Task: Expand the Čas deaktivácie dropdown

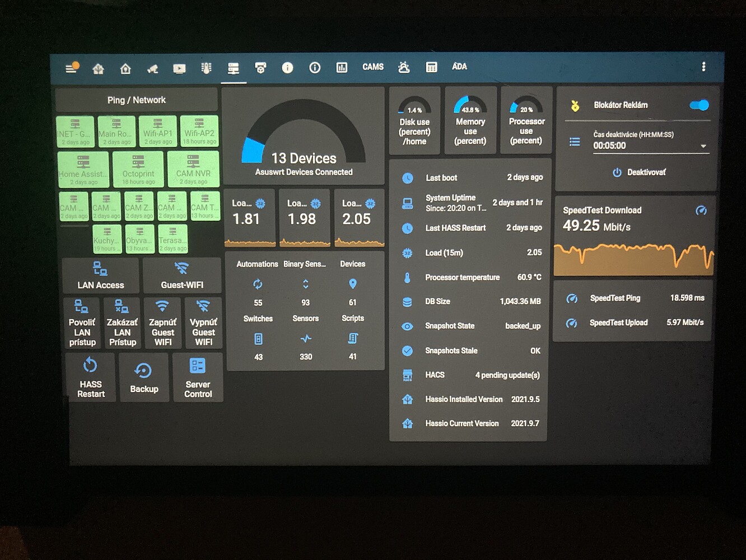Action: pos(703,145)
